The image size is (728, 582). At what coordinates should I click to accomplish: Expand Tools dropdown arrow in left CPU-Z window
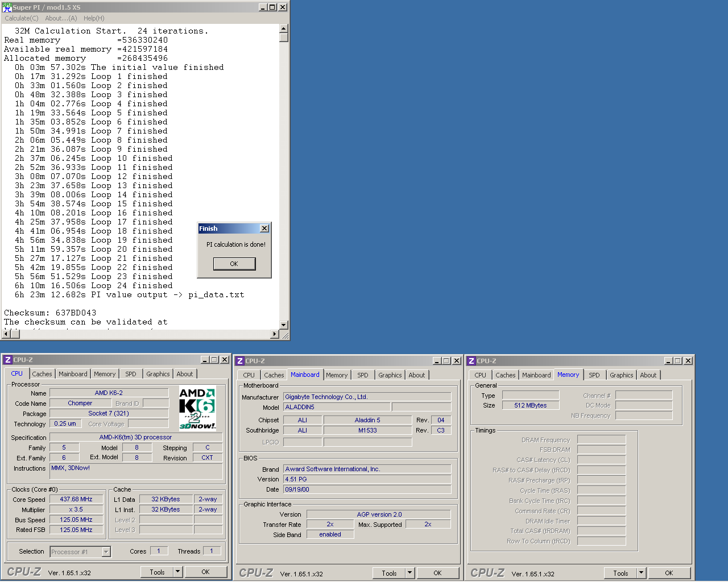(178, 572)
